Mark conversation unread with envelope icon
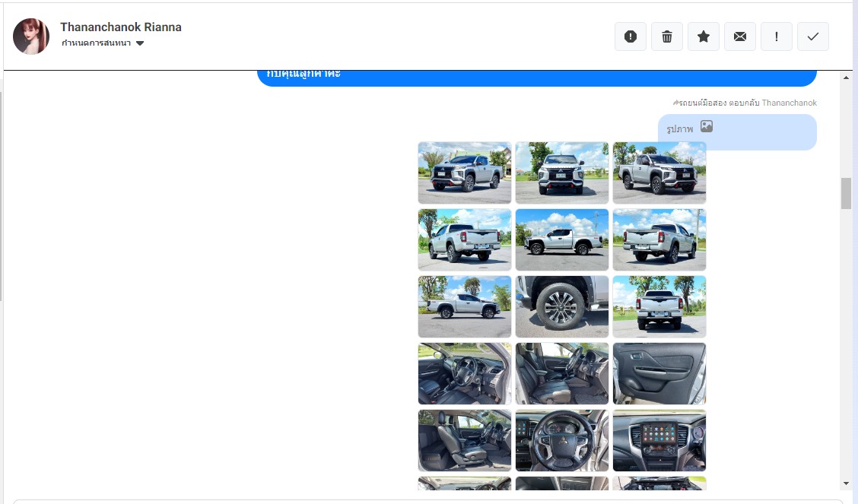Viewport: 858px width, 504px height. click(x=740, y=36)
